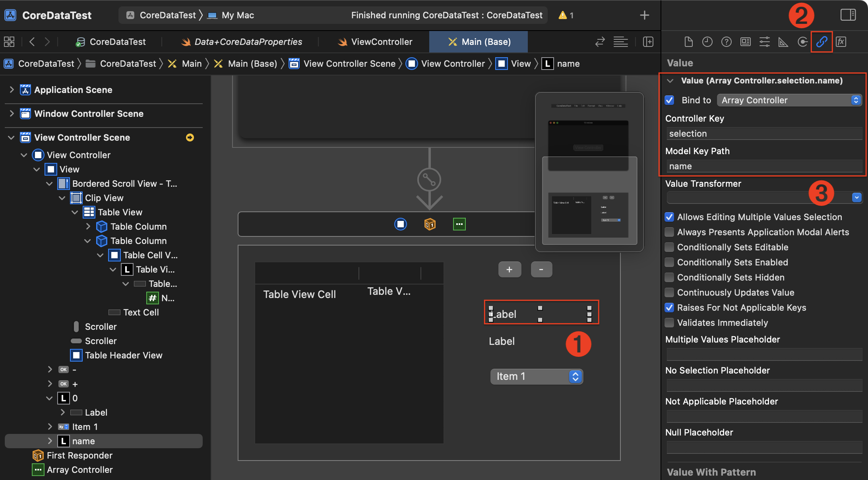Switch to Data+CoreDataProperties tab
Screen dimensions: 868x480
pyautogui.click(x=241, y=42)
